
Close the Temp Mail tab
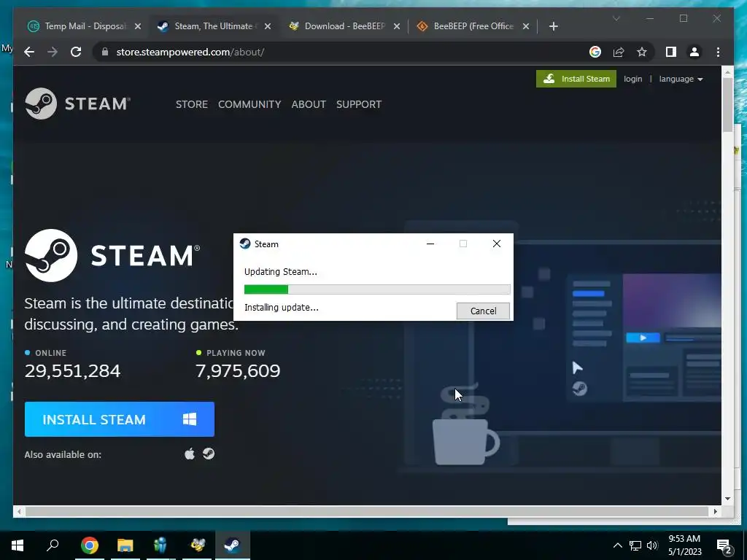point(138,26)
